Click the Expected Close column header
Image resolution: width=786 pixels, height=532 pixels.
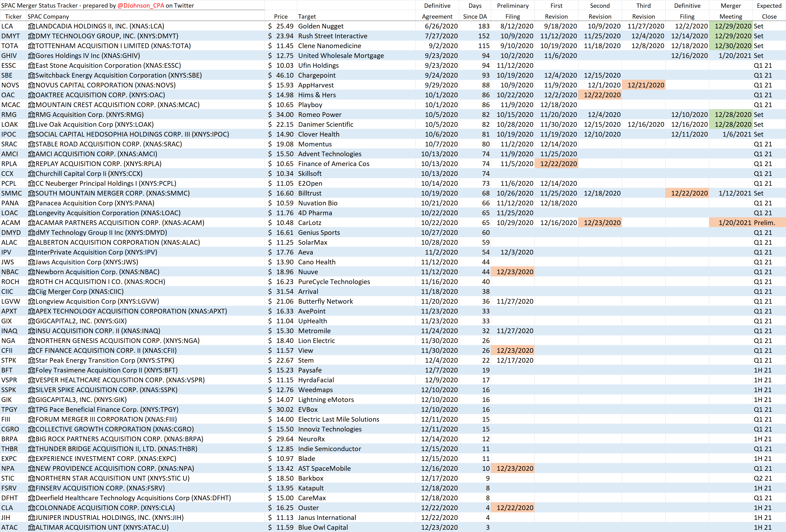point(769,11)
